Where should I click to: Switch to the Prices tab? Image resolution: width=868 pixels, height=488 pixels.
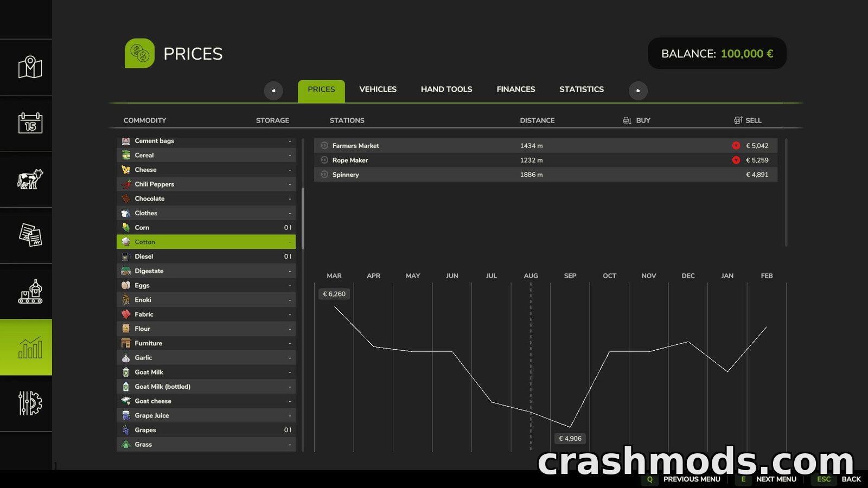pyautogui.click(x=321, y=91)
